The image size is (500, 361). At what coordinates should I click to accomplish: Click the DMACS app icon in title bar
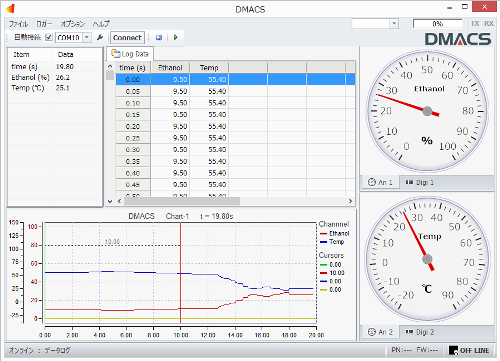pyautogui.click(x=11, y=9)
